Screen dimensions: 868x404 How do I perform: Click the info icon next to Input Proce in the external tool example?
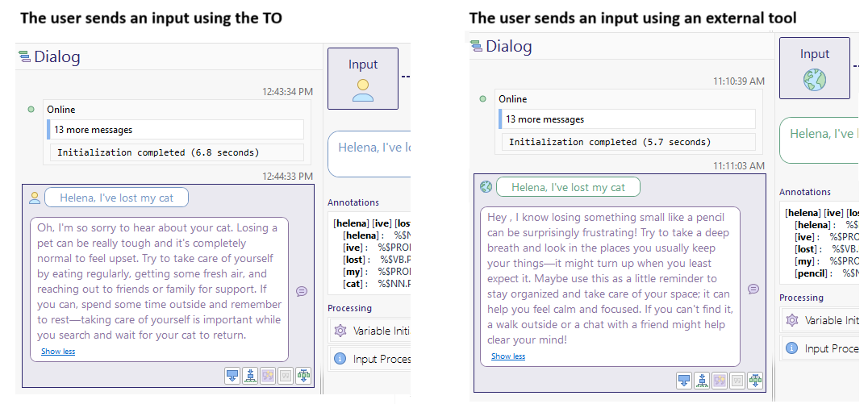click(792, 348)
